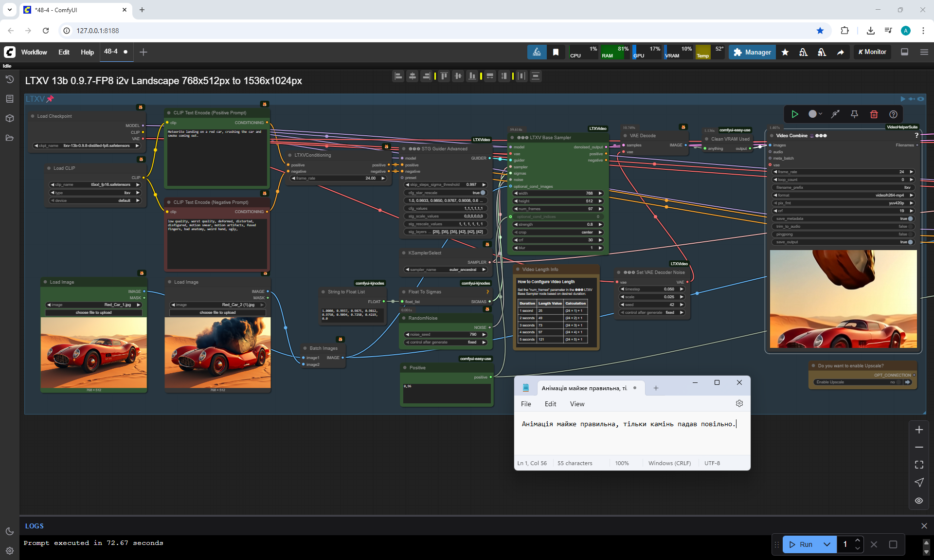Adjust the strength 0.8 slider in Base Sampler
The image size is (934, 560).
click(558, 224)
